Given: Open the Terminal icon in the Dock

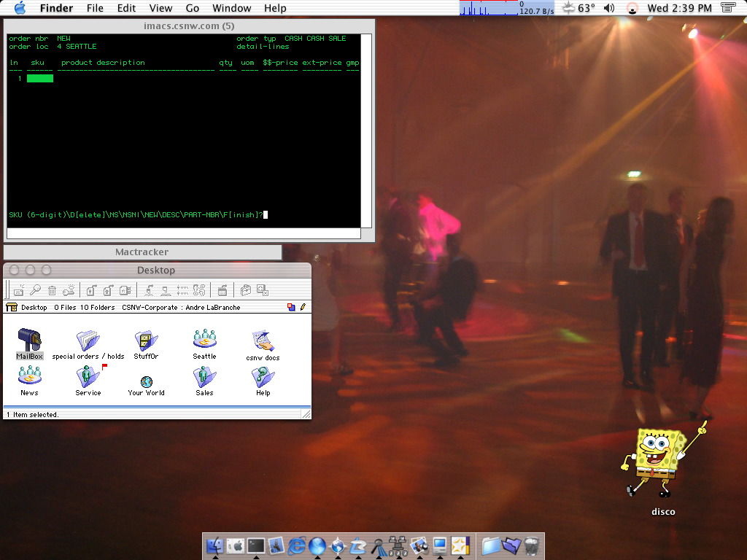Looking at the screenshot, I should [255, 545].
